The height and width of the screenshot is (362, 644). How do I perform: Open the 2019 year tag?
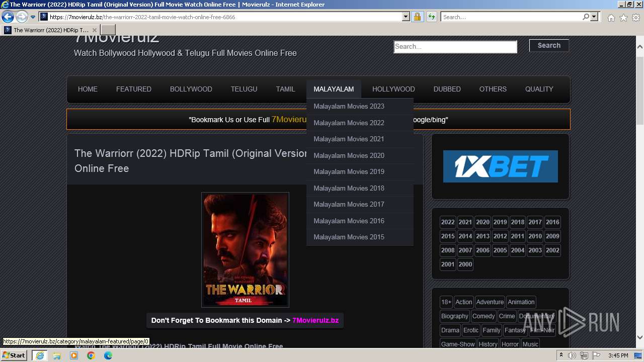tap(500, 222)
